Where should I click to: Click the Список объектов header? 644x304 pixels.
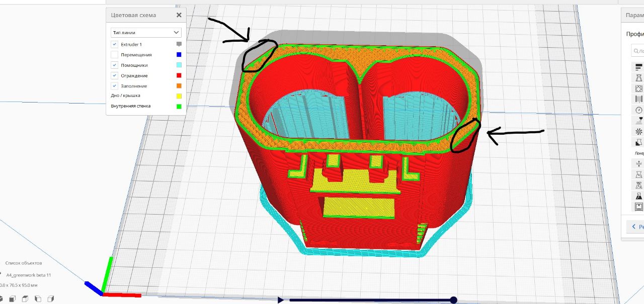(x=24, y=263)
